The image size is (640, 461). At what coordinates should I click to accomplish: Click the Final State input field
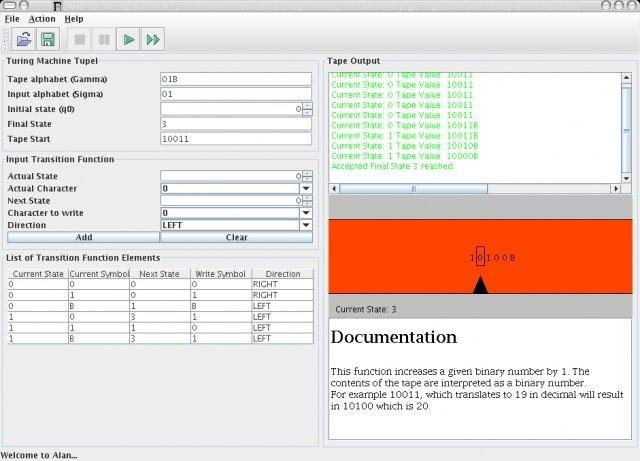(236, 124)
